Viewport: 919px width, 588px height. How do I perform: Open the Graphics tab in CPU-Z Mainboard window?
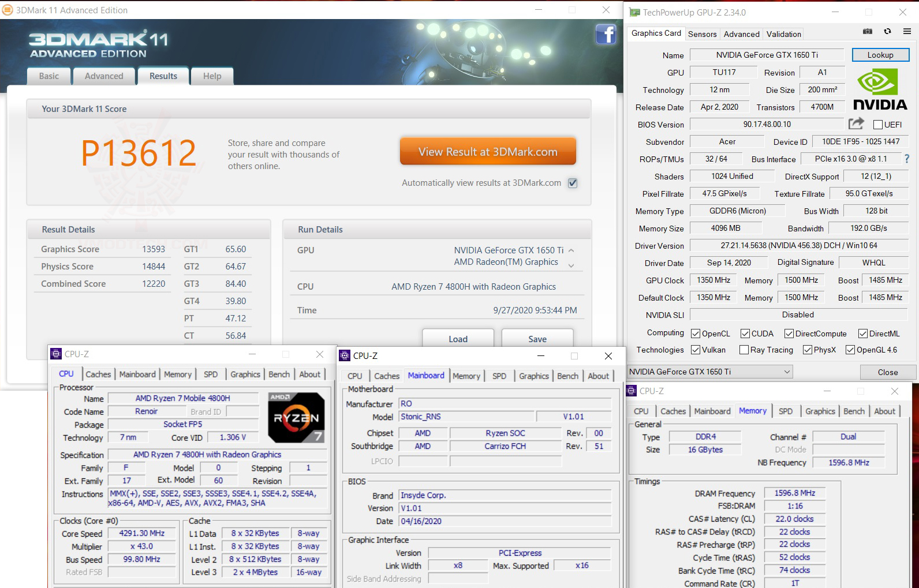pyautogui.click(x=534, y=376)
